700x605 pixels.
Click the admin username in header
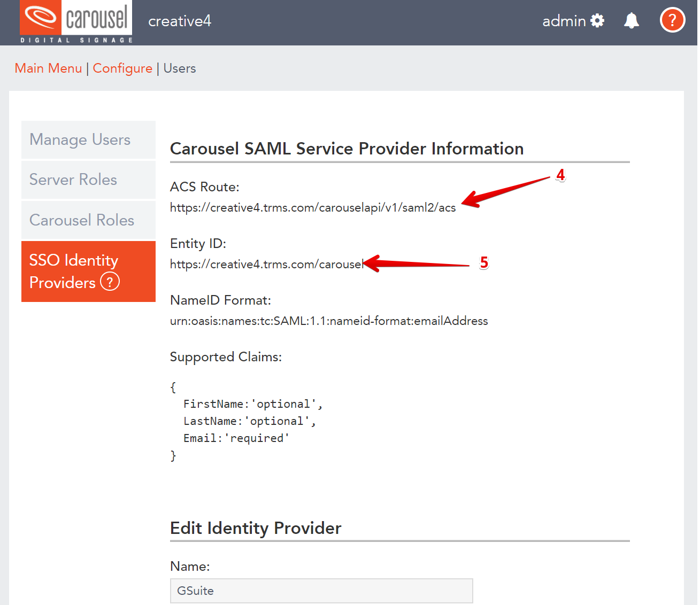pos(564,21)
